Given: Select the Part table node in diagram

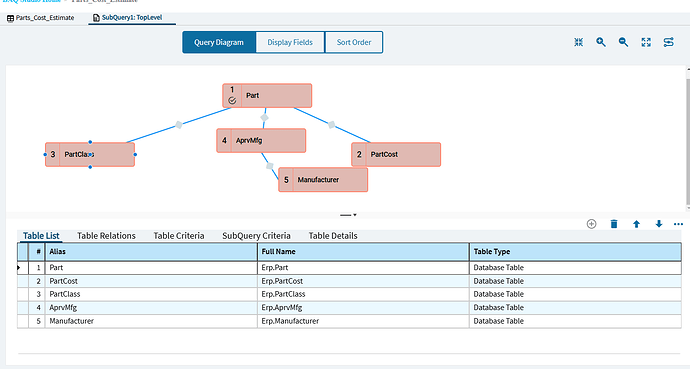Looking at the screenshot, I should 267,95.
